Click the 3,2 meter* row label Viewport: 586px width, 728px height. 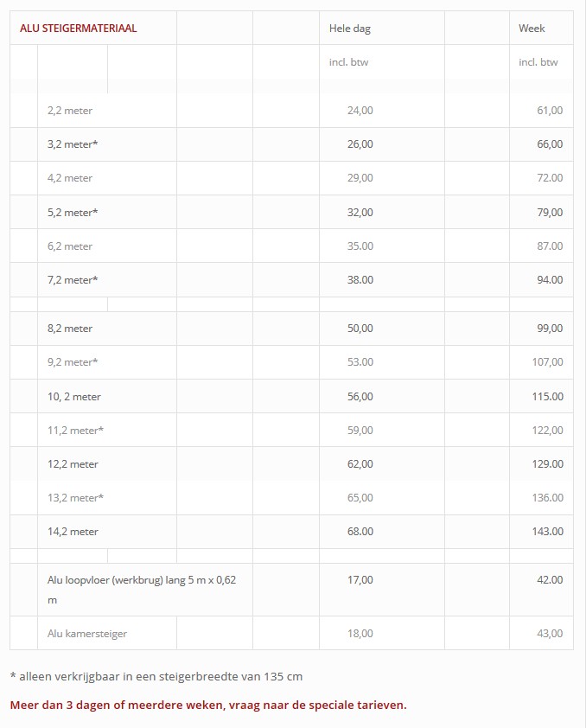point(73,144)
